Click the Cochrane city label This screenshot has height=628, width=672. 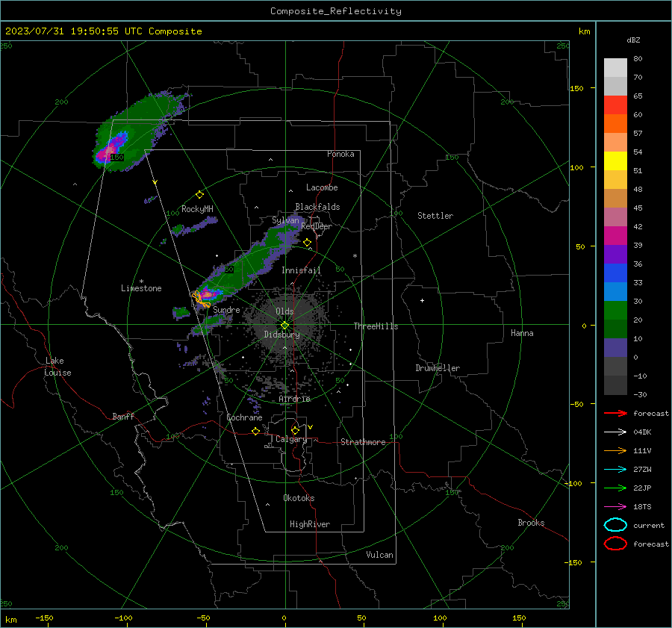(244, 417)
